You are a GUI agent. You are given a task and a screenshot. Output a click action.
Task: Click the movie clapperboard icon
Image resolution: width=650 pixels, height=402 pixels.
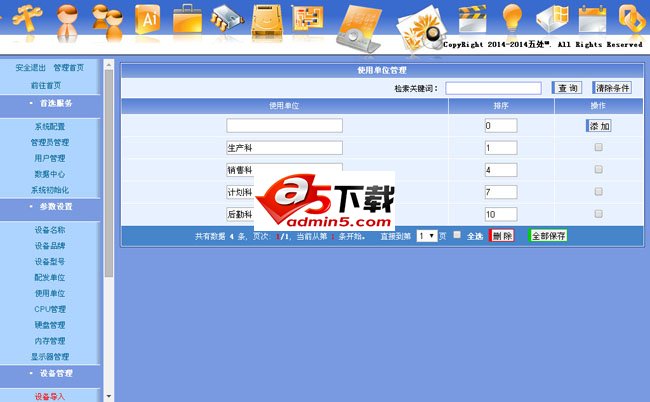tap(472, 19)
